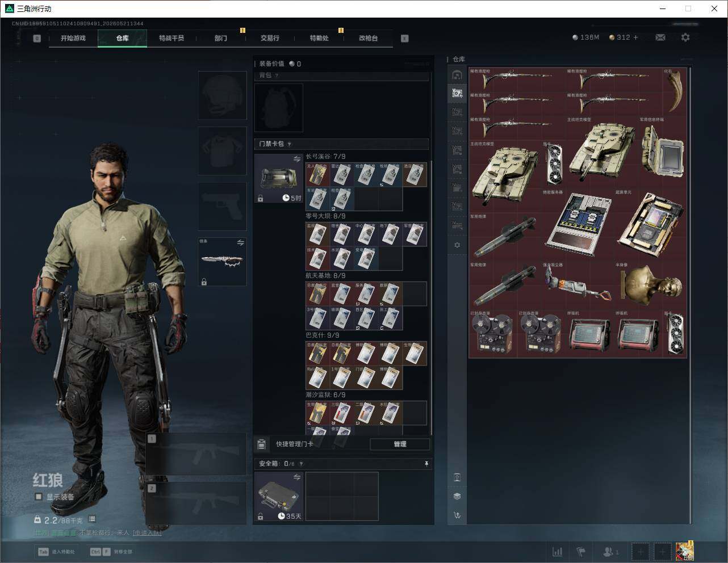This screenshot has width=728, height=563.
Task: Click the help icon next to 安全箱
Action: click(x=301, y=464)
